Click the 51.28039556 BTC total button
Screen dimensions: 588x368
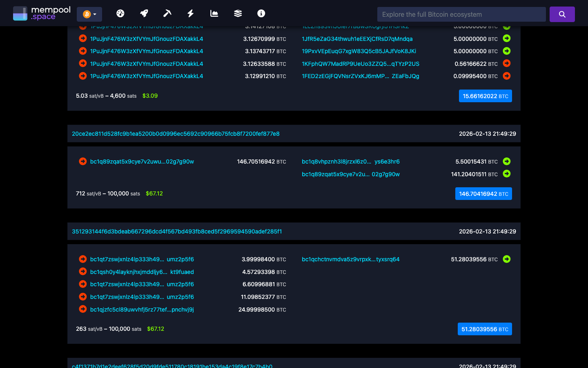[485, 329]
